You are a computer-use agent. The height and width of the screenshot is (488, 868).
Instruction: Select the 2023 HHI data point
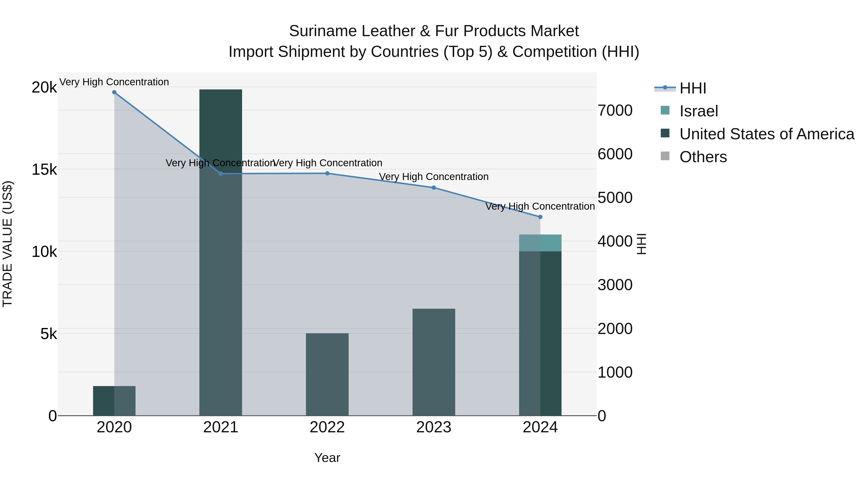(x=434, y=187)
